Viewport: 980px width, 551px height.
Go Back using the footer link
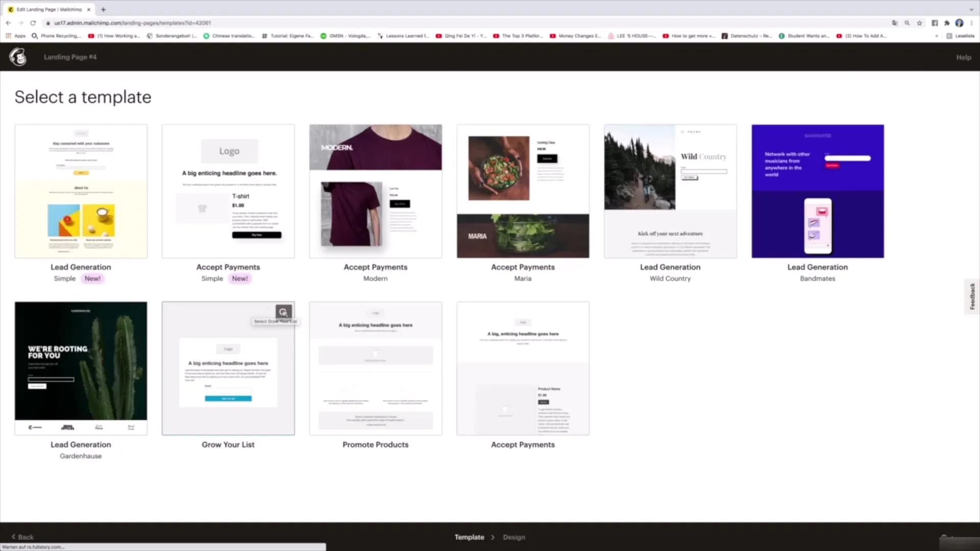22,537
